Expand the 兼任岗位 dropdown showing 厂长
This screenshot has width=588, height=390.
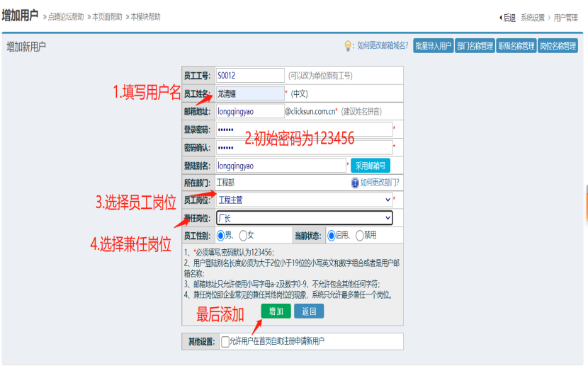point(304,218)
